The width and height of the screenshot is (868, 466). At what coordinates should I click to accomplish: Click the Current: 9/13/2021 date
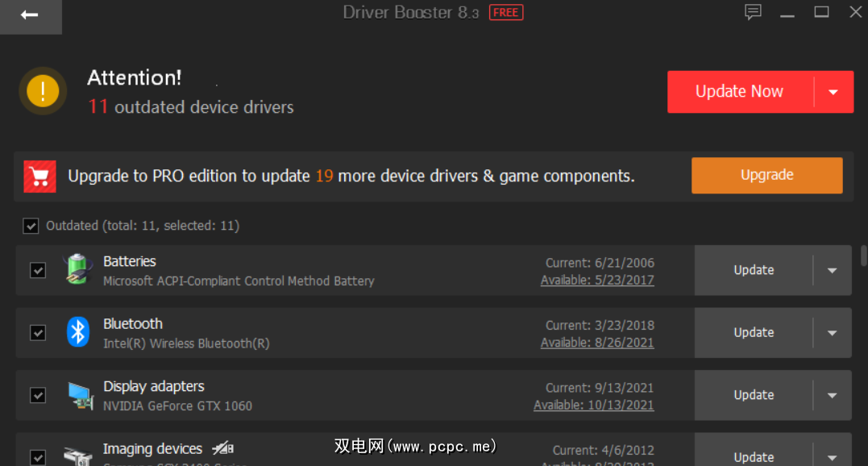coord(600,388)
